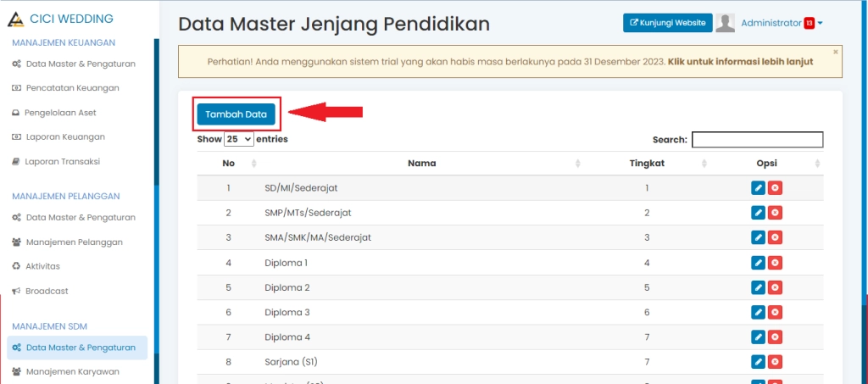
Task: Click Kunjungi Website button
Action: tap(668, 23)
